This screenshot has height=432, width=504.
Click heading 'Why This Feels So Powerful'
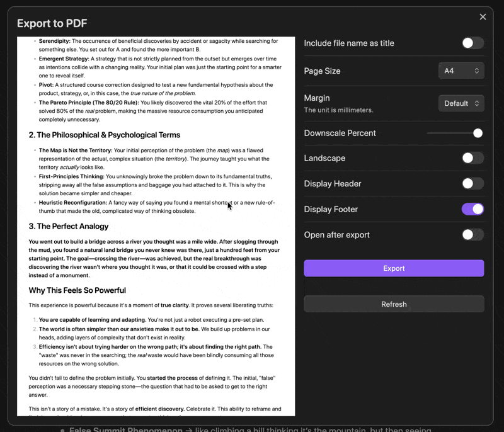77,290
